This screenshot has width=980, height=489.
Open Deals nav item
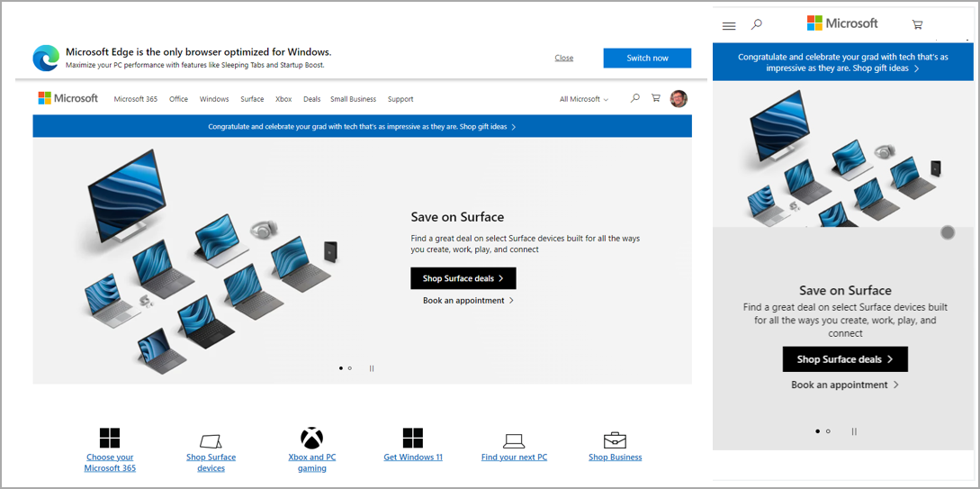tap(312, 99)
